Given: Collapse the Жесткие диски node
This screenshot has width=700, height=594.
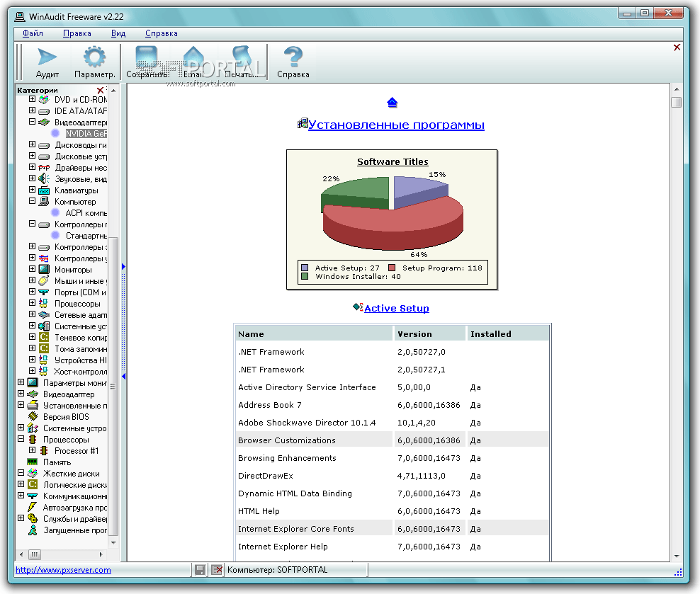Looking at the screenshot, I should [x=21, y=473].
